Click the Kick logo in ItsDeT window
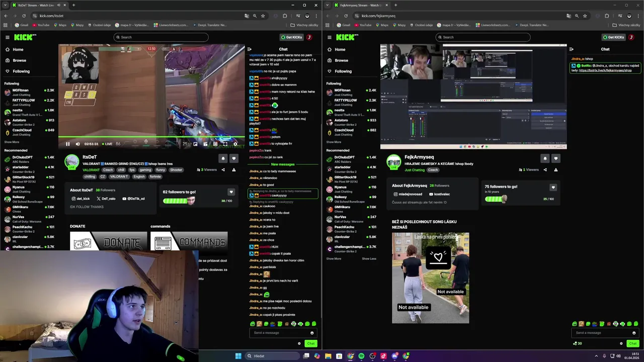Screen dimensions: 644x362 pyautogui.click(x=25, y=37)
